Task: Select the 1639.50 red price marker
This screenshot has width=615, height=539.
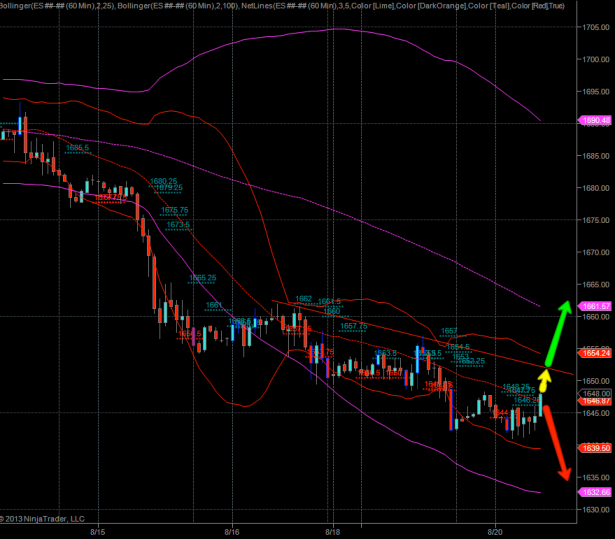Action: (596, 449)
